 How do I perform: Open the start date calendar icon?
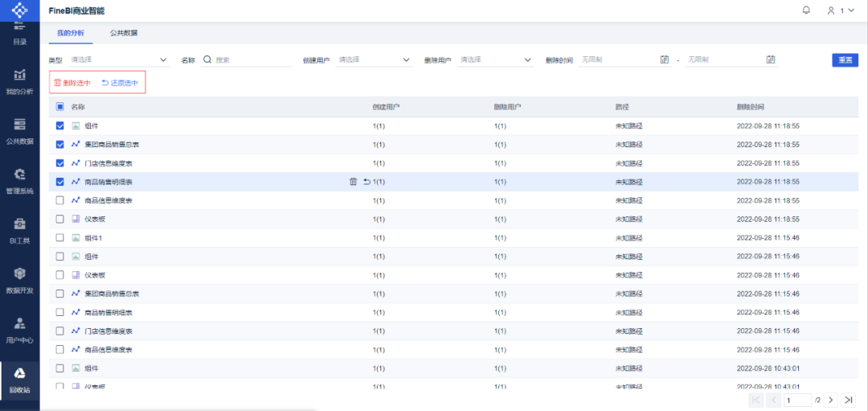665,60
